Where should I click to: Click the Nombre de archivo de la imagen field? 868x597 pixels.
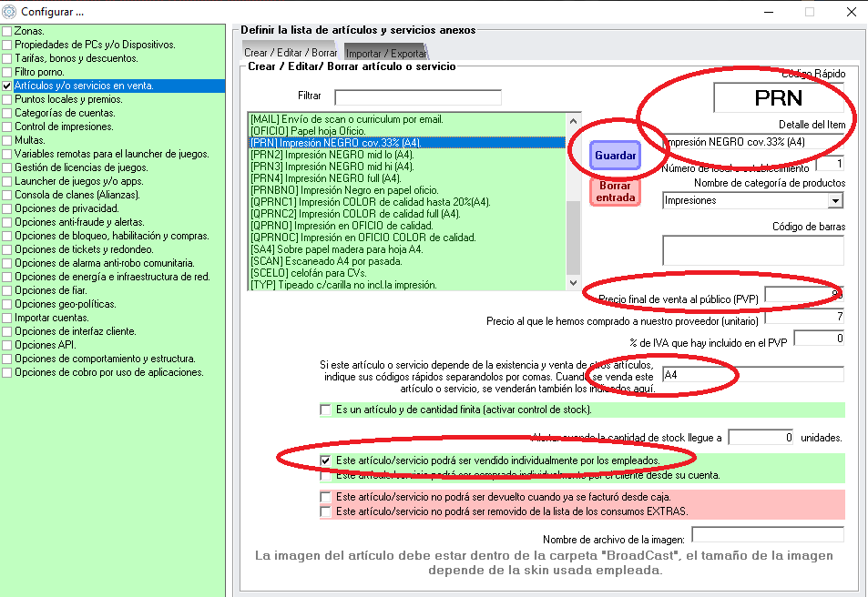(x=768, y=534)
